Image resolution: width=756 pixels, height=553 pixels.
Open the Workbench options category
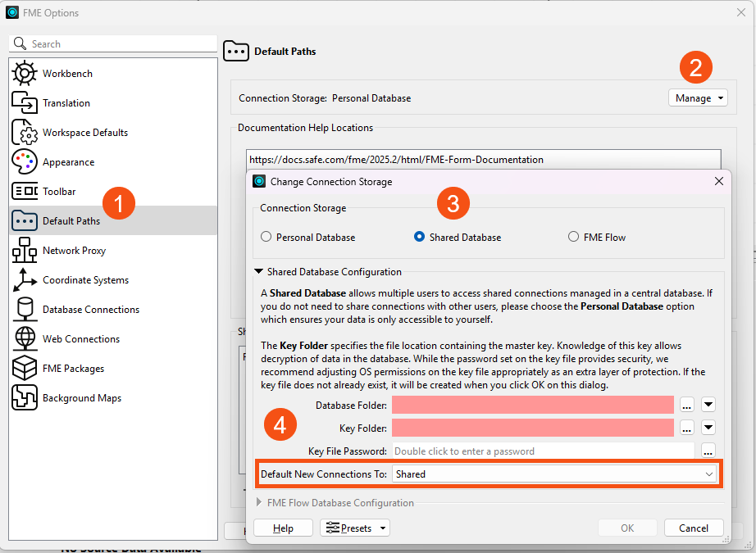(x=113, y=74)
